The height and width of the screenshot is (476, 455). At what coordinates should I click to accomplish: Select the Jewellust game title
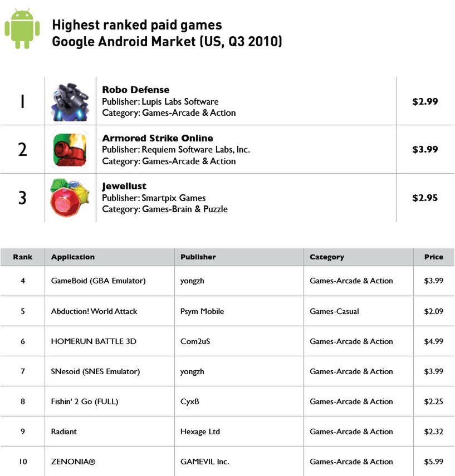pyautogui.click(x=124, y=186)
